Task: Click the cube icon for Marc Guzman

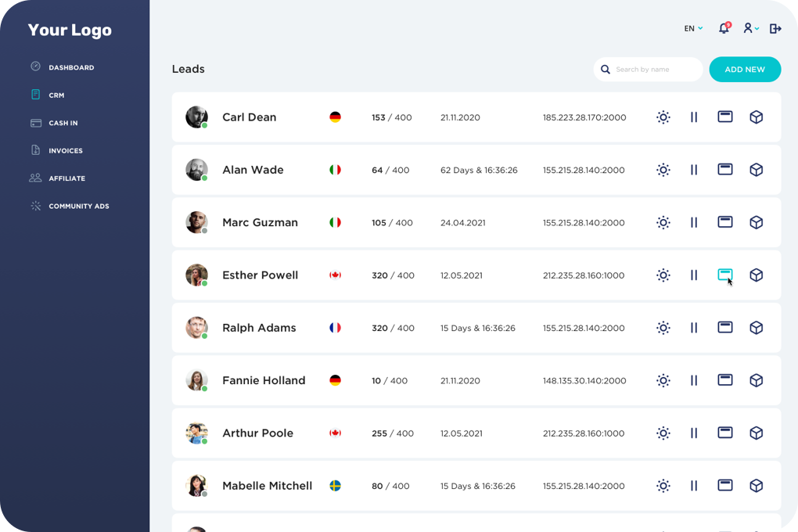Action: point(757,222)
